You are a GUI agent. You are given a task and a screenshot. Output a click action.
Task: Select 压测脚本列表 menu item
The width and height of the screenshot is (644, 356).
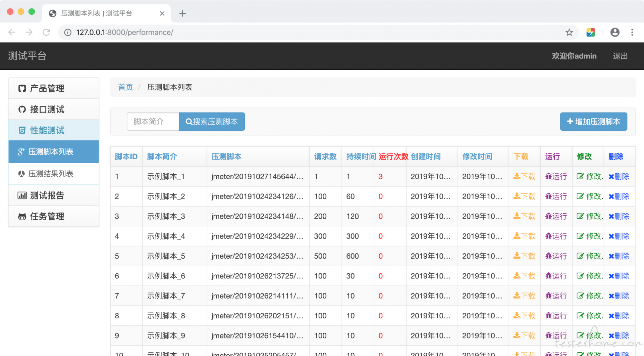point(54,152)
